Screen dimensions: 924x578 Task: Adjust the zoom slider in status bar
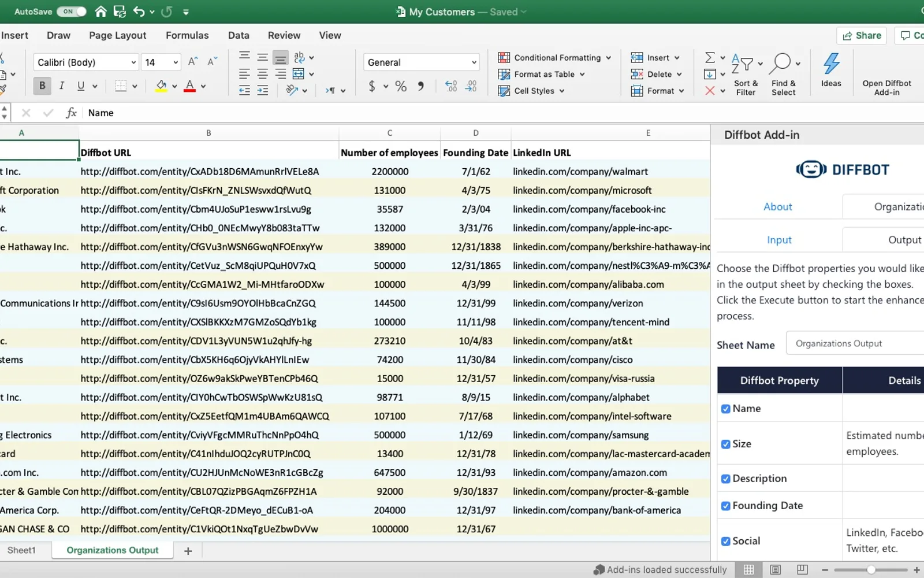871,570
